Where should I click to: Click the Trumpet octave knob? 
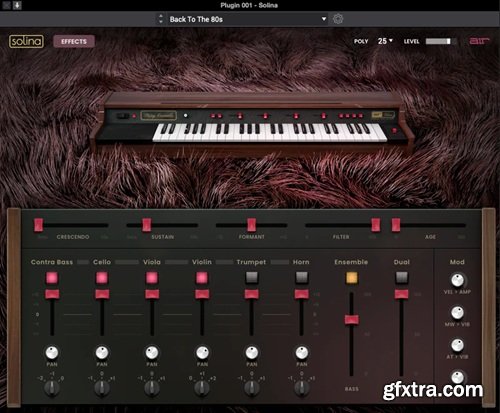[252, 388]
